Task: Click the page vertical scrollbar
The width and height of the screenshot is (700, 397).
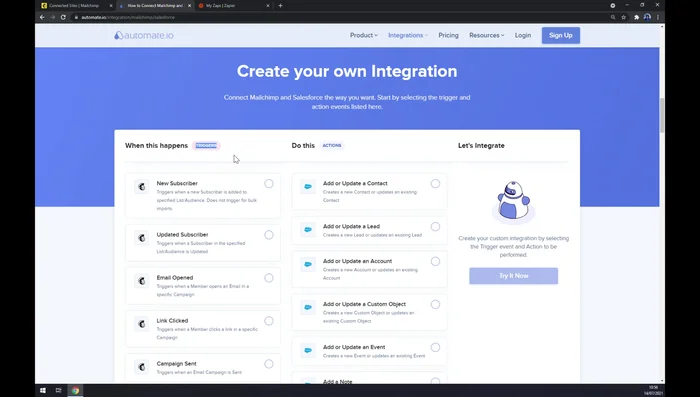Action: coord(662,115)
